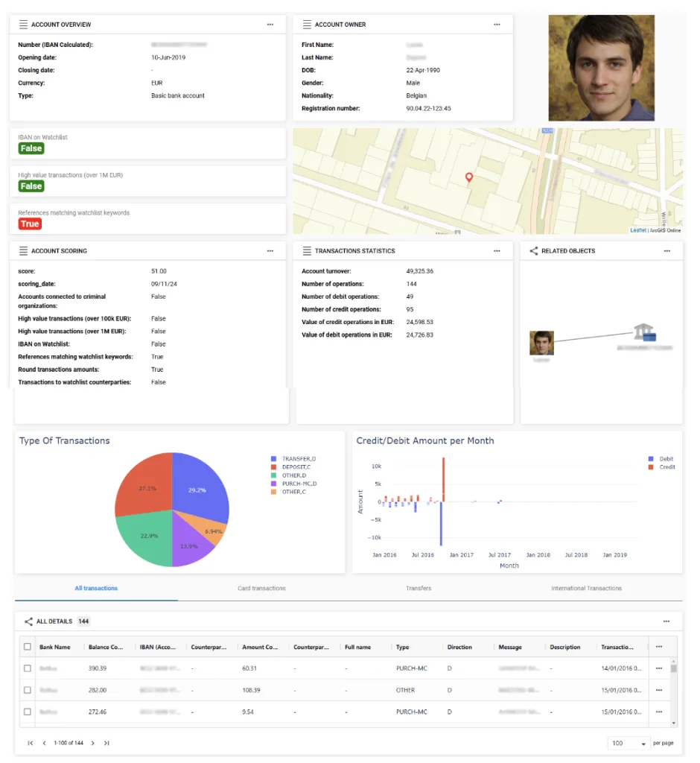Image resolution: width=700 pixels, height=763 pixels.
Task: Check the row with balance 272.46
Action: [28, 712]
